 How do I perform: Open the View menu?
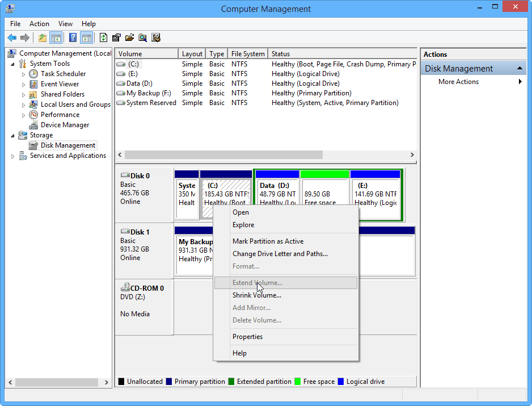click(65, 24)
